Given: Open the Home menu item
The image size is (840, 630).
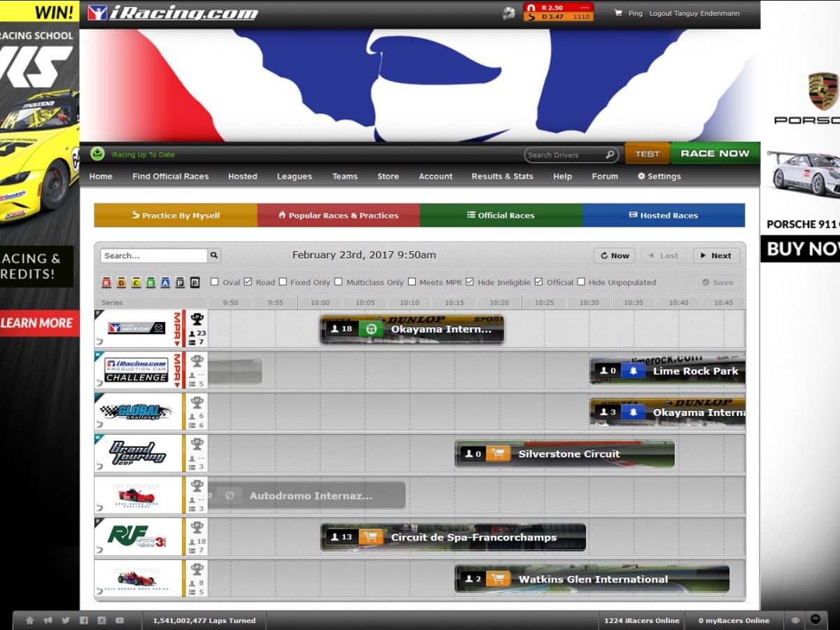Looking at the screenshot, I should point(101,176).
